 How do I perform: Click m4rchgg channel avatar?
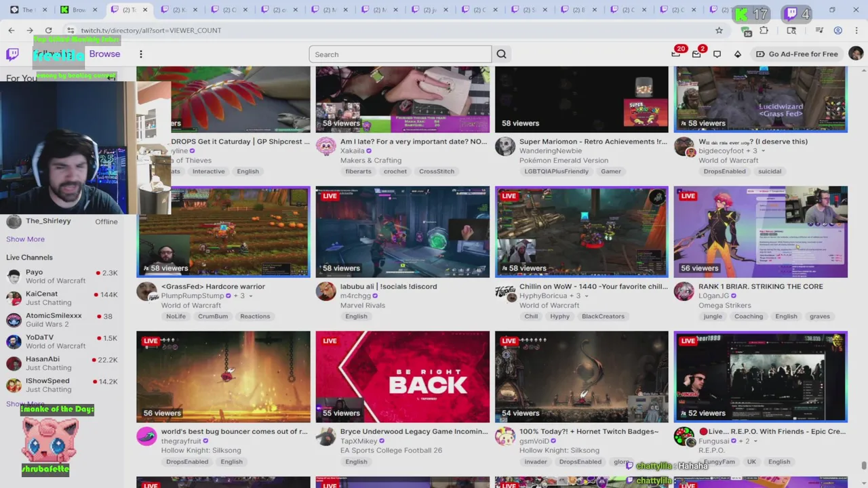point(325,291)
